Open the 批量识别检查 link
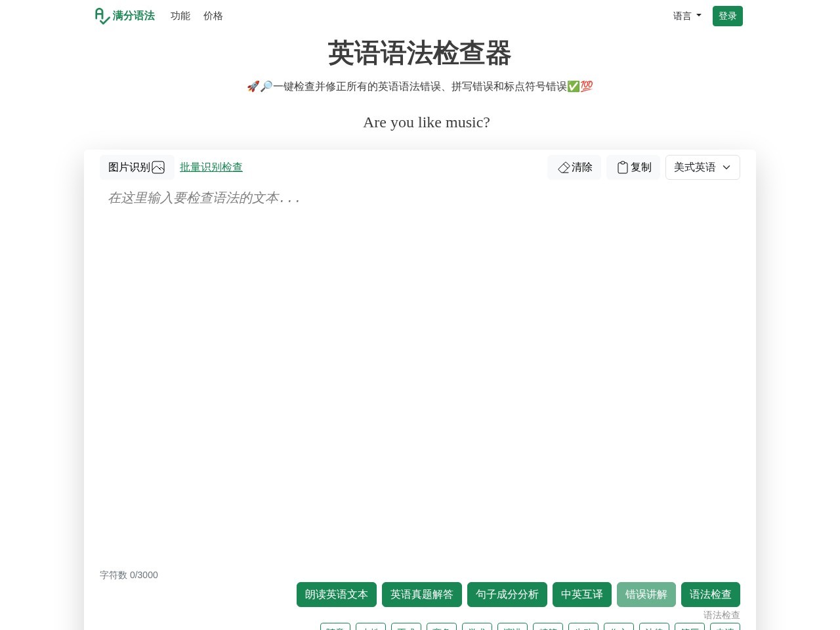840x630 pixels. 211,167
